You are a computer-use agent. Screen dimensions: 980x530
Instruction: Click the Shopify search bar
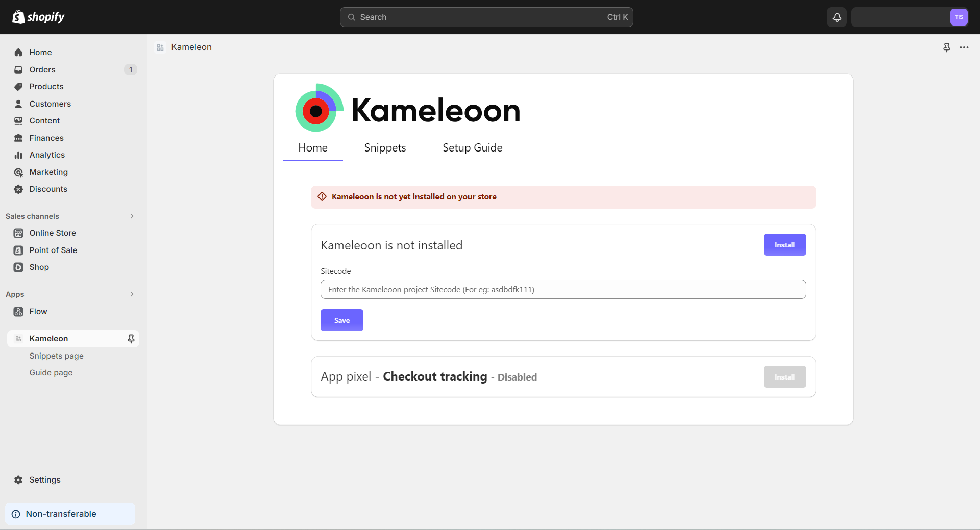(x=486, y=17)
